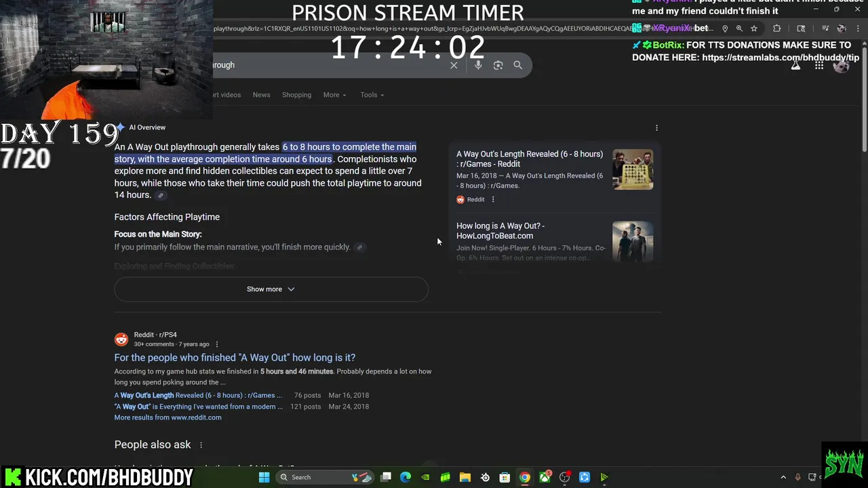Open the Tools dropdown
Screen dimensions: 868x488
[x=372, y=95]
